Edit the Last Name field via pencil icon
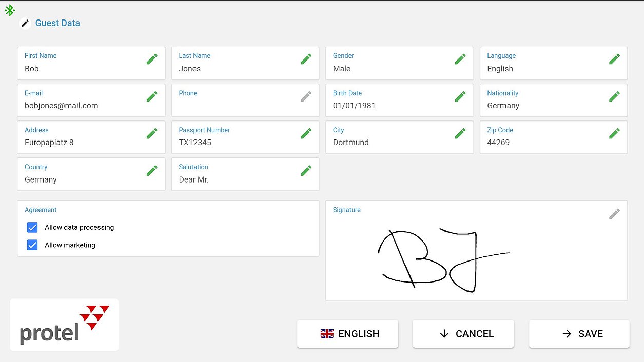The height and width of the screenshot is (362, 644). point(306,59)
